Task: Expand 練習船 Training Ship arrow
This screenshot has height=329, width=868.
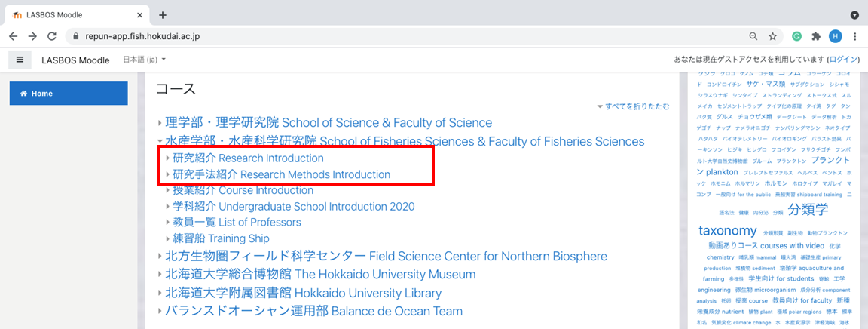Action: coord(168,238)
